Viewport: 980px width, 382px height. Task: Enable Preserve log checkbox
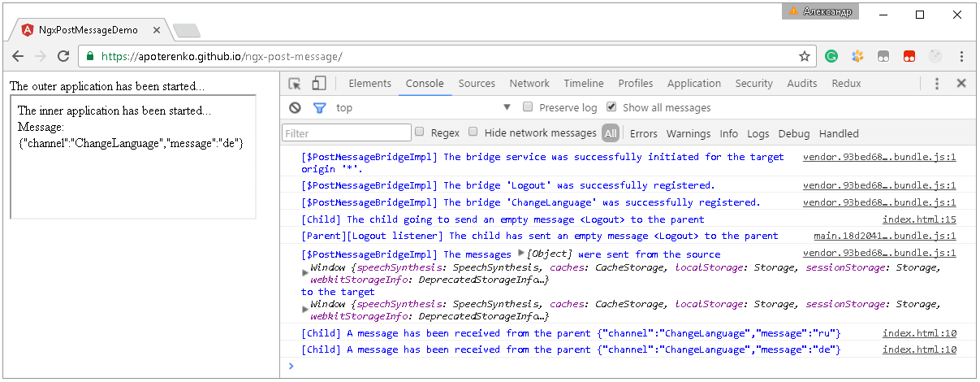[x=528, y=106]
